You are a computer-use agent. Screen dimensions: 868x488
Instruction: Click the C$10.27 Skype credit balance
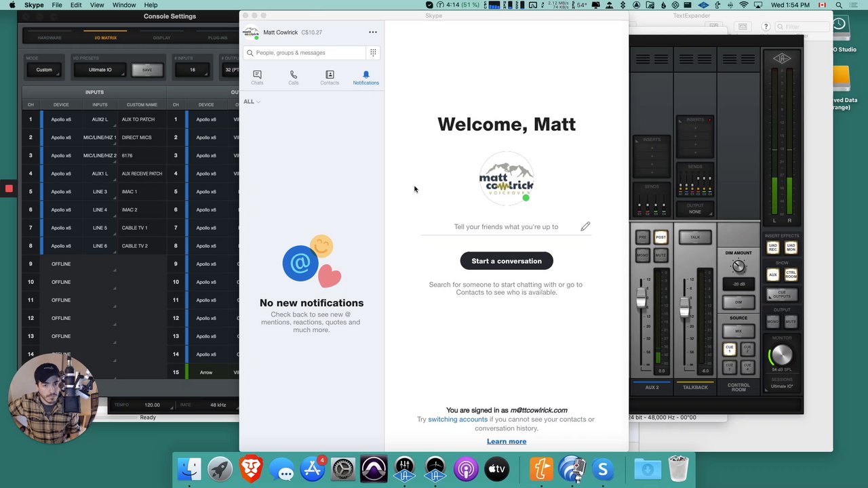312,33
